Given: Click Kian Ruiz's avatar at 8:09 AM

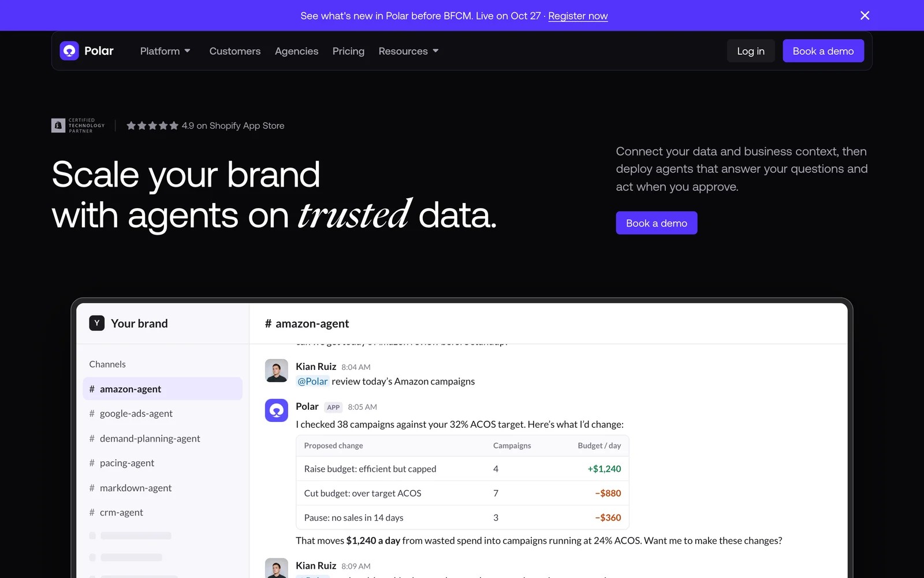Looking at the screenshot, I should tap(277, 569).
